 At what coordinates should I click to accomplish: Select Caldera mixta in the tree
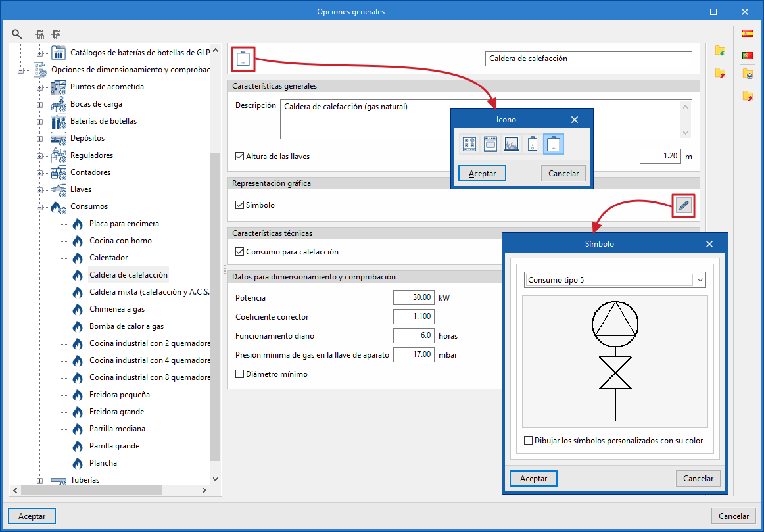click(149, 292)
